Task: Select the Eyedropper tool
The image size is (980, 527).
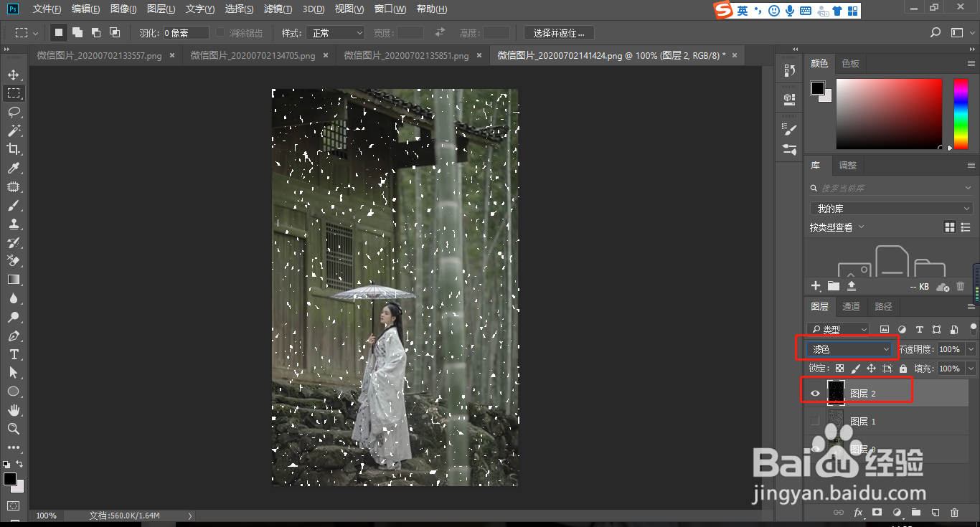Action: point(14,168)
